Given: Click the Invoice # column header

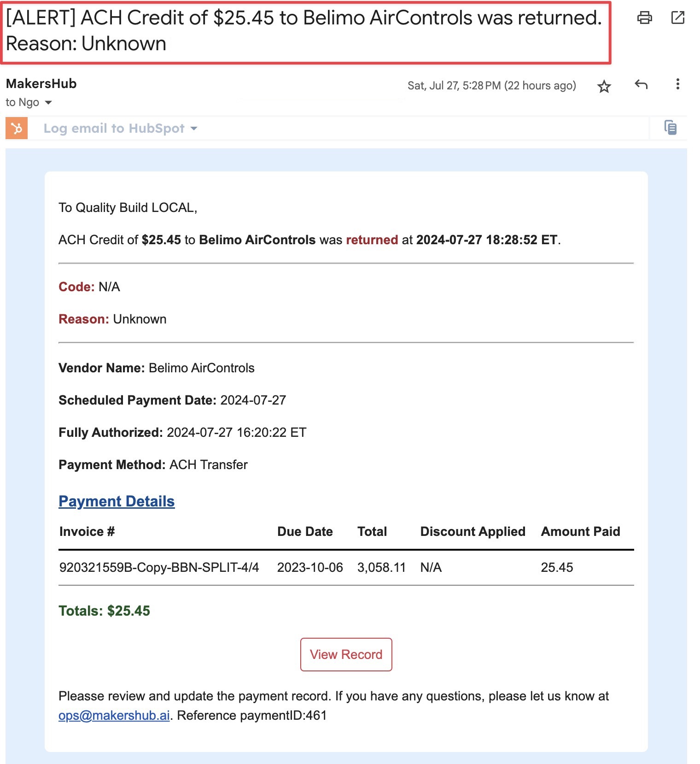Looking at the screenshot, I should click(87, 531).
